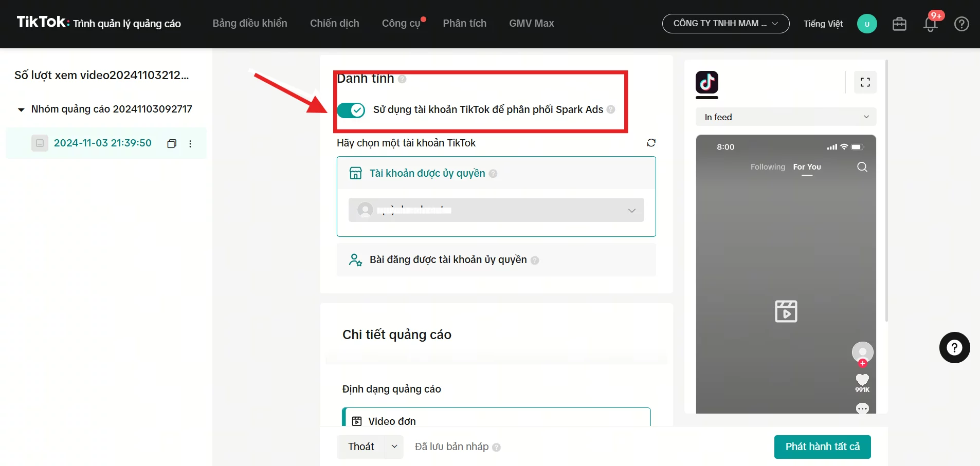Screen dimensions: 980x466
Task: Click the heart like icon in preview
Action: coord(862,379)
